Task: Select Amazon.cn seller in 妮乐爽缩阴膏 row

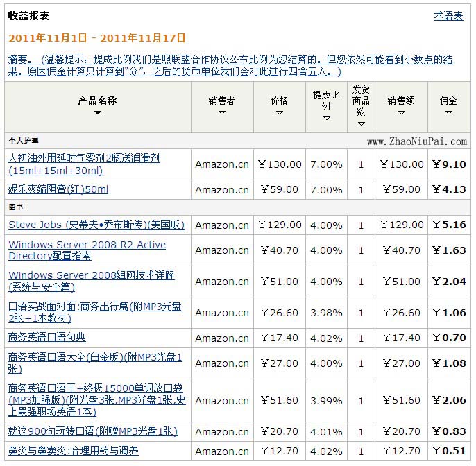Action: (x=222, y=190)
